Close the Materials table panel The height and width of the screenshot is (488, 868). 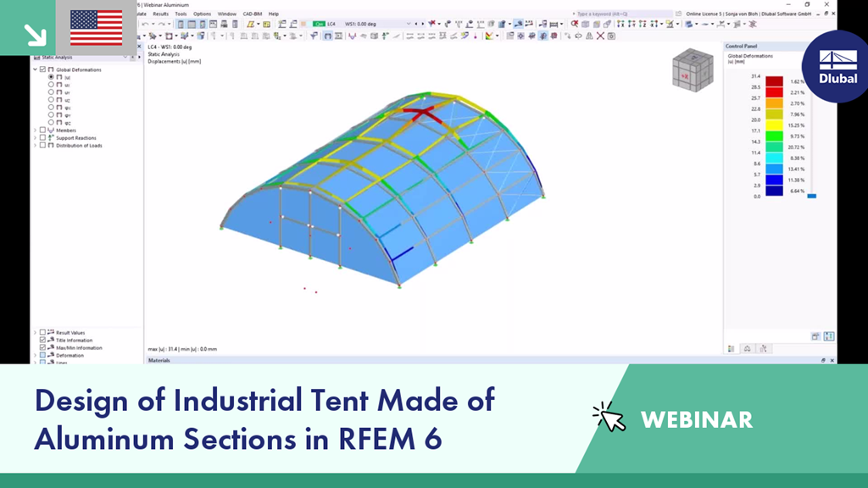[x=832, y=360]
